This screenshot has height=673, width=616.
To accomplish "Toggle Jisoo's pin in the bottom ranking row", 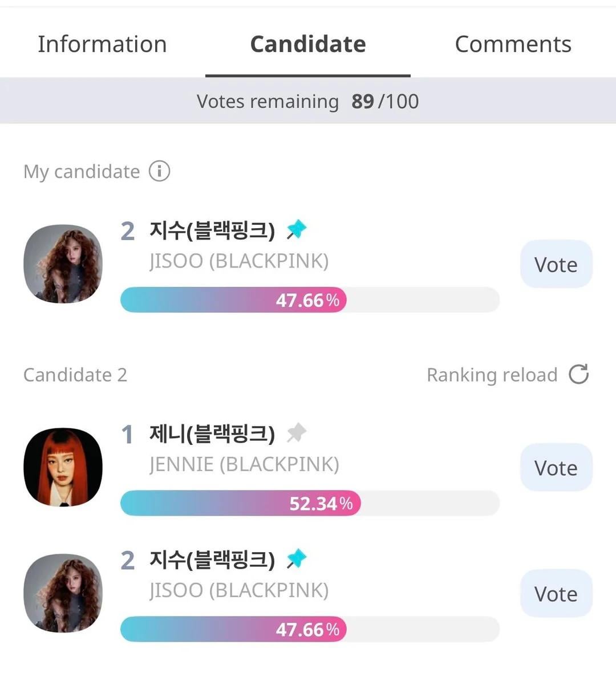I will pos(297,559).
